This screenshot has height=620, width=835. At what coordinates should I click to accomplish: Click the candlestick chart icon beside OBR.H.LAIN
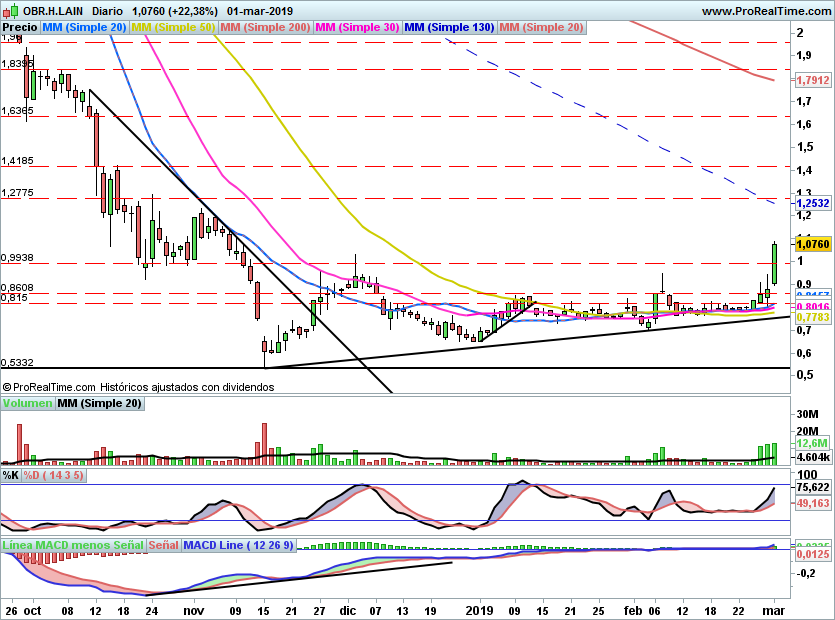coord(11,10)
